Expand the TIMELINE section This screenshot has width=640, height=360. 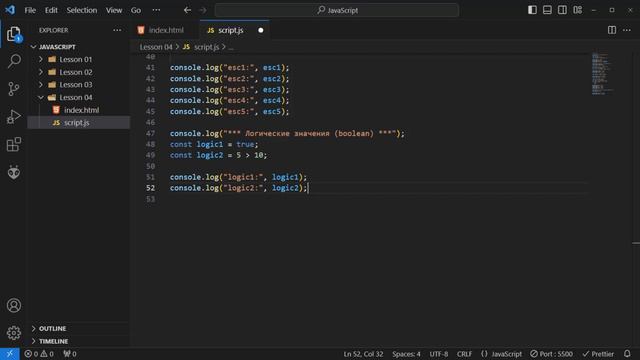pyautogui.click(x=53, y=341)
